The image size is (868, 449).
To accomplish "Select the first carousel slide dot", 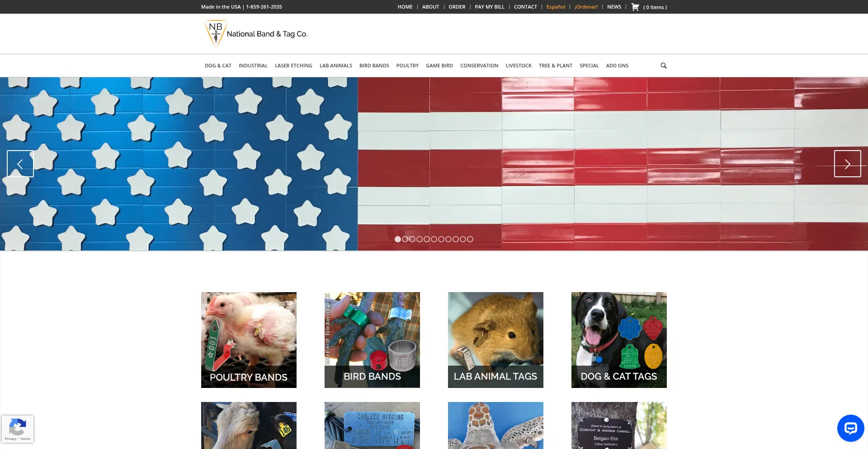I will click(398, 239).
